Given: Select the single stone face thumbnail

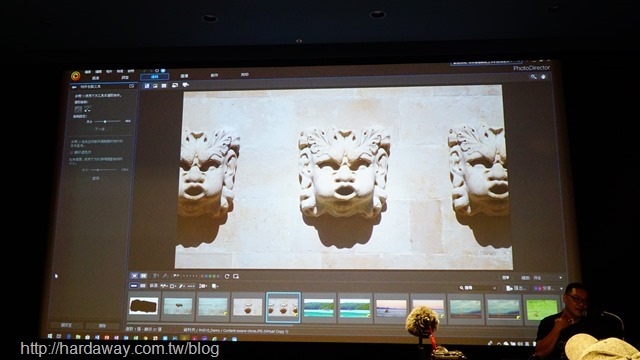Looking at the screenshot, I should coord(248,307).
